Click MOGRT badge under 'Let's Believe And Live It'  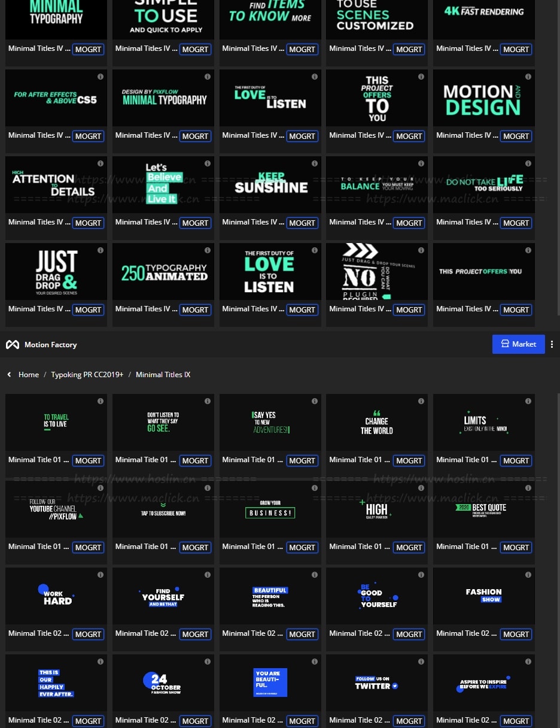[195, 223]
